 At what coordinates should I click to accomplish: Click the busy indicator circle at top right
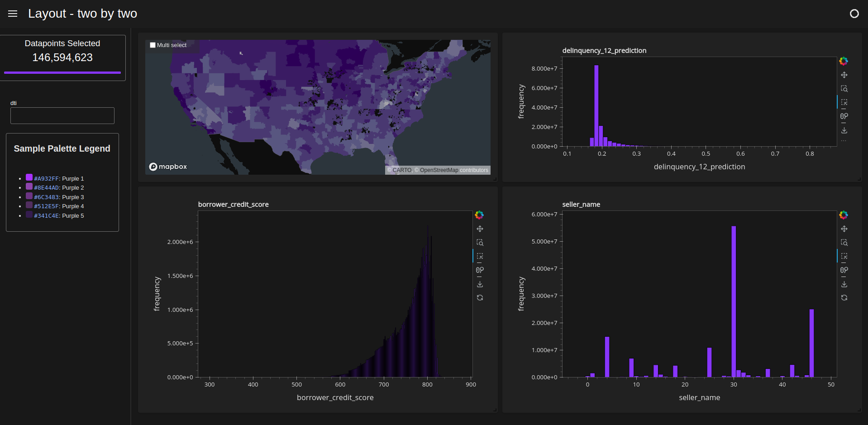[x=854, y=14]
